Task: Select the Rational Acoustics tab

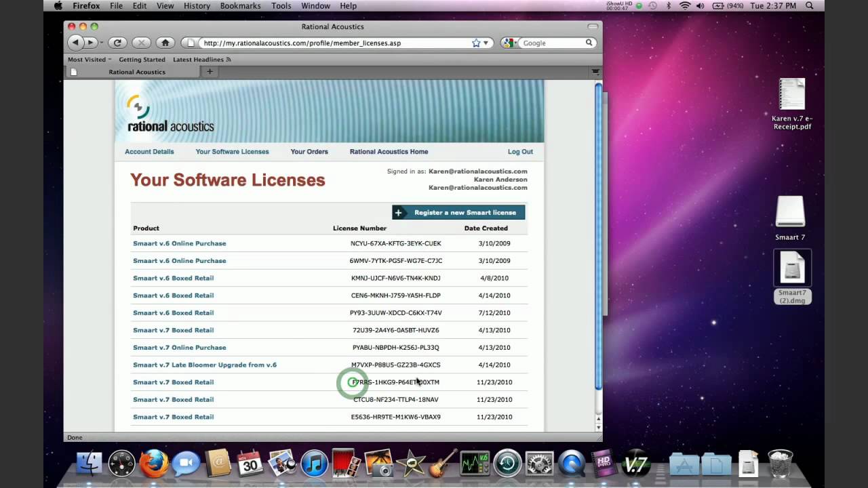Action: pos(134,72)
